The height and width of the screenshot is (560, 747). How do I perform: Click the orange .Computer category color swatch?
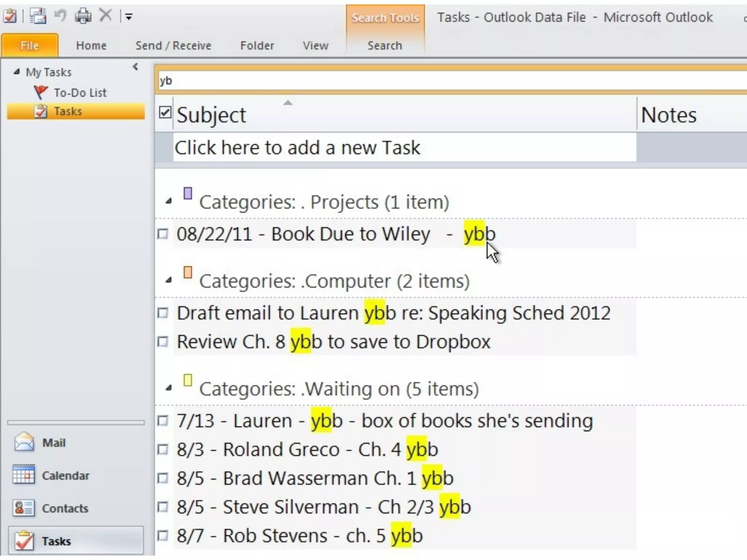[188, 272]
